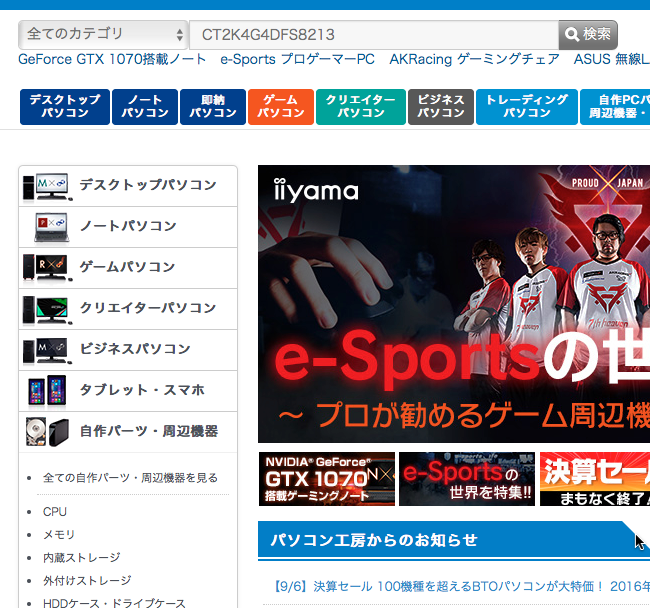Open sidebar デスクトップパソコン category text

click(148, 184)
